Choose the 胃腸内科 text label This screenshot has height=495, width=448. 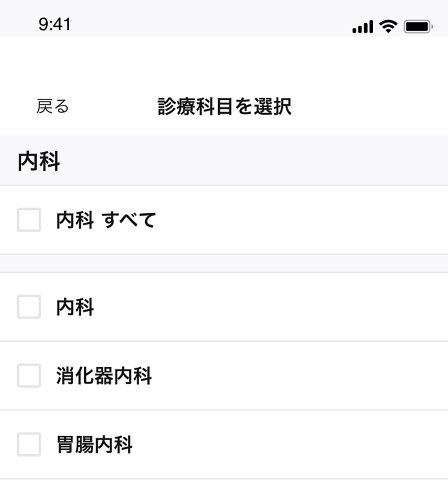point(94,444)
